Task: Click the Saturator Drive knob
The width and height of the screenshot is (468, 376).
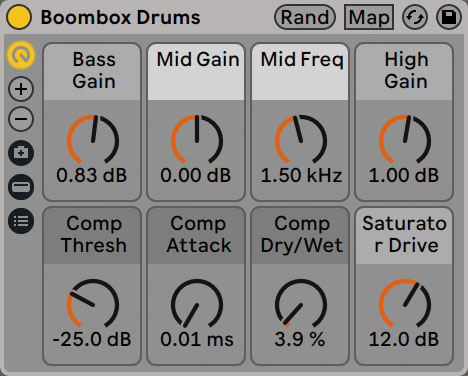Action: click(405, 303)
